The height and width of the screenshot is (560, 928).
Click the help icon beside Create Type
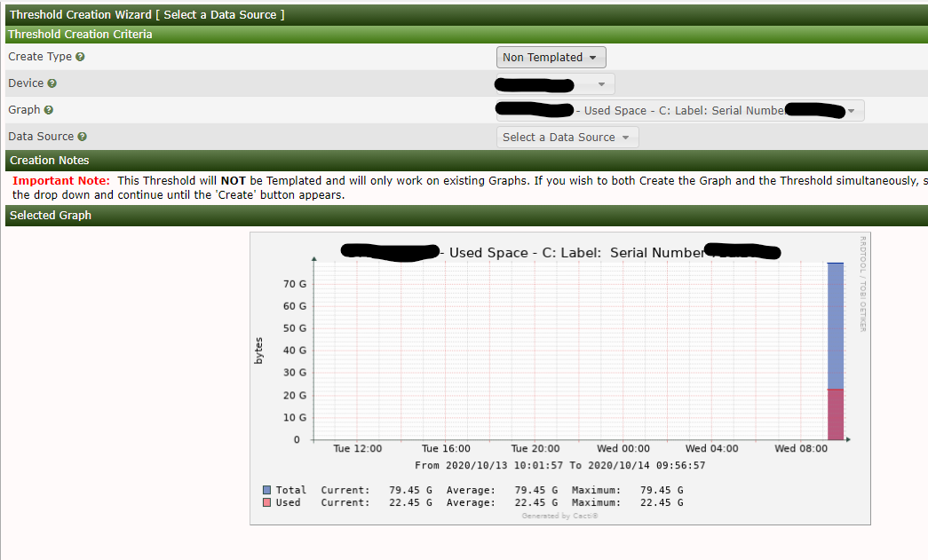(x=80, y=57)
